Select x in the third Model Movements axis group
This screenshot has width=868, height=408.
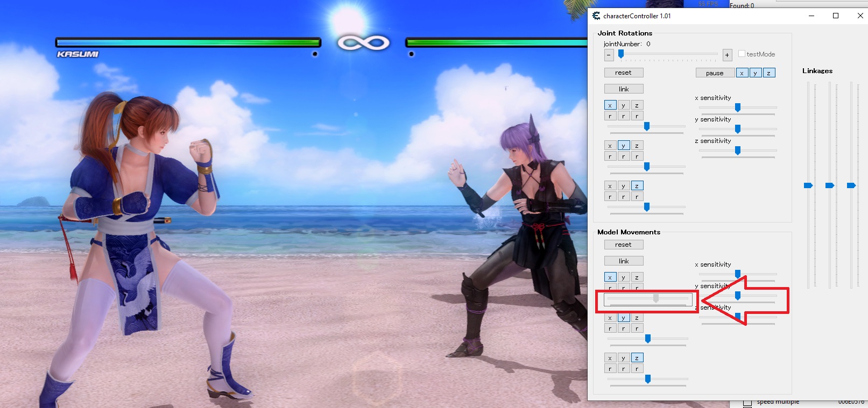[x=610, y=358]
